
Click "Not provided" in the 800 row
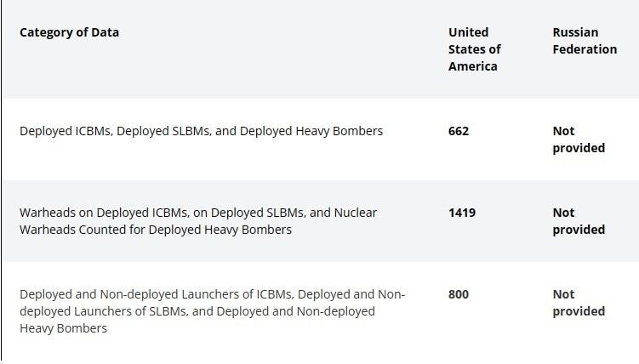[x=579, y=303]
